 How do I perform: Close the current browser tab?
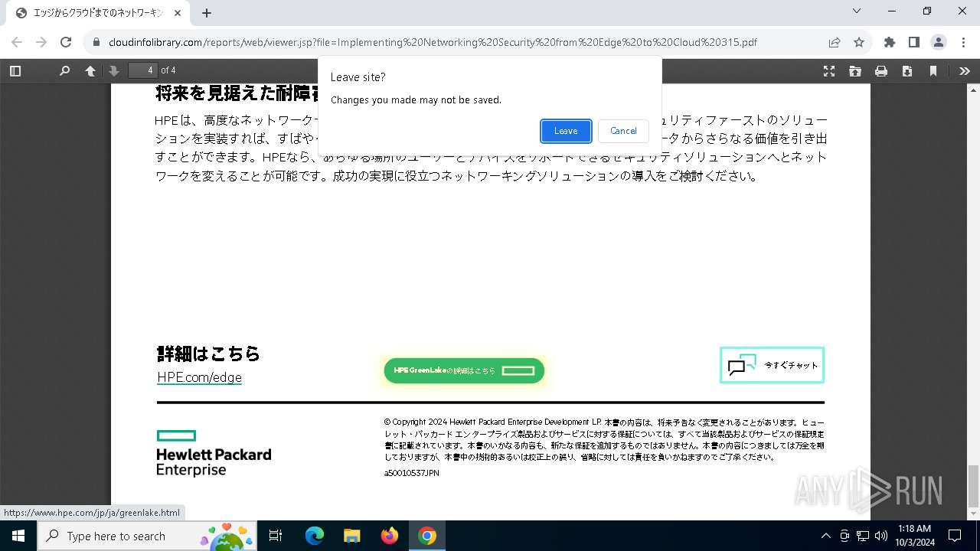[x=178, y=13]
